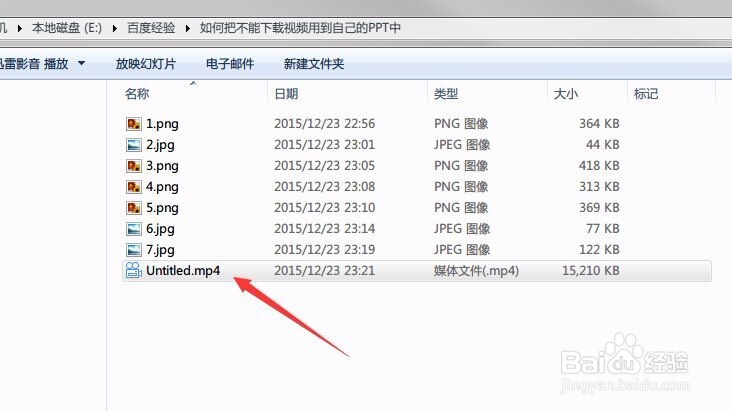732x411 pixels.
Task: Select the file named 5.png
Action: 162,208
